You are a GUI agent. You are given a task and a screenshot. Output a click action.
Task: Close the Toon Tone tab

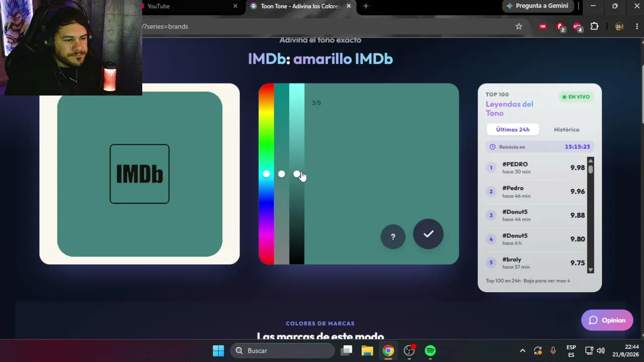[x=349, y=6]
